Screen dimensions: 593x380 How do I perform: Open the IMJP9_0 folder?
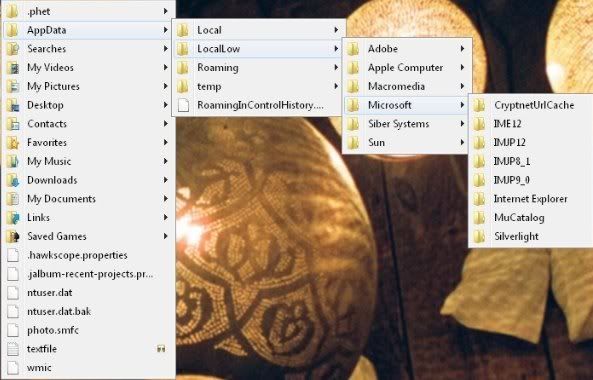(x=531, y=180)
